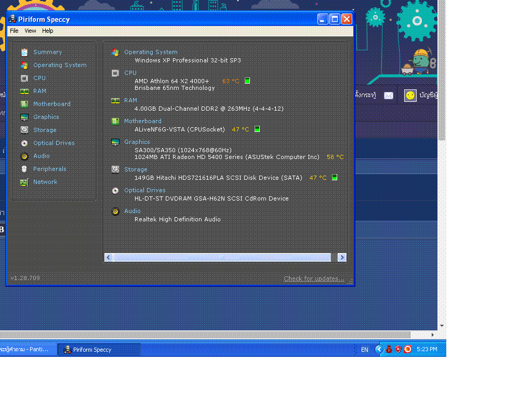
Task: Open the Network sidebar section
Action: [x=45, y=182]
